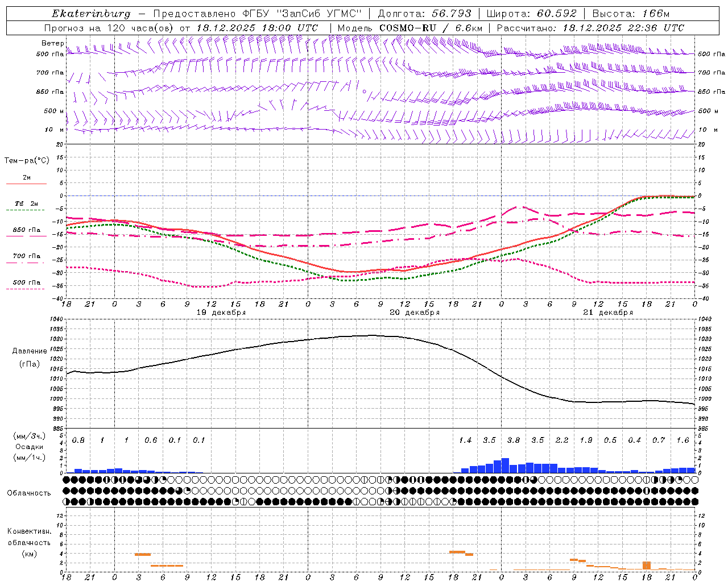Click the 3.8 precipitation value
The height and width of the screenshot is (582, 728).
coord(514,440)
